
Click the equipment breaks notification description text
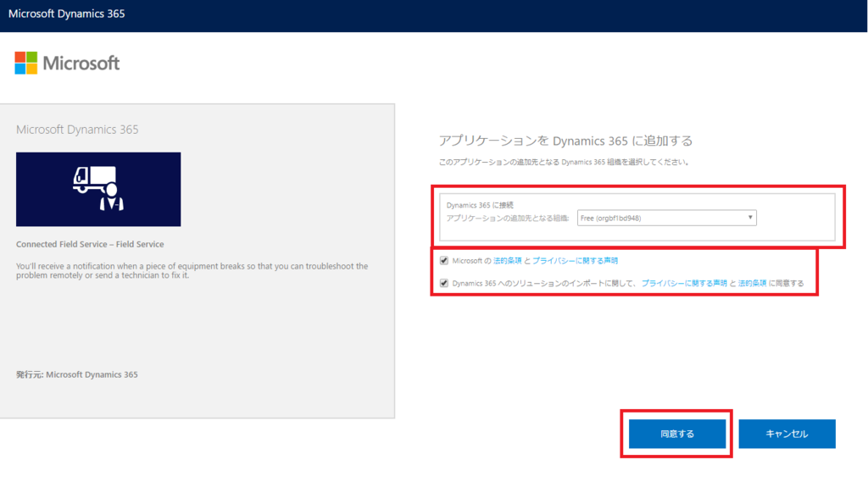(x=192, y=270)
